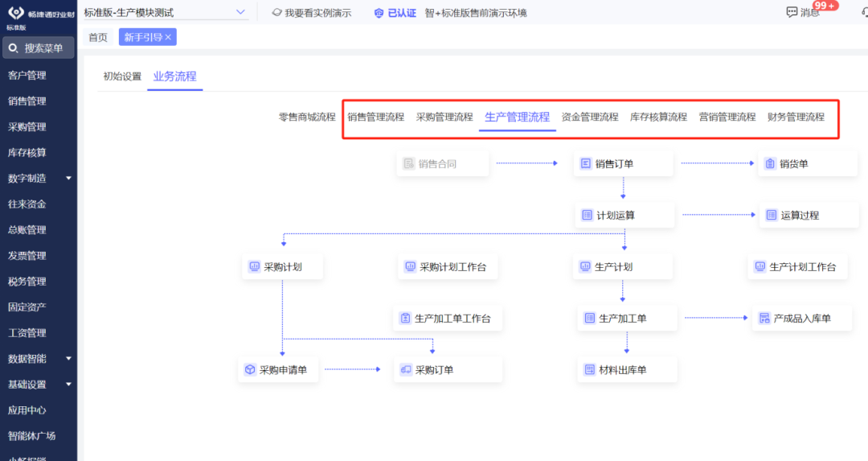The width and height of the screenshot is (868, 461).
Task: Select the 财务管理流程 tab
Action: (796, 117)
